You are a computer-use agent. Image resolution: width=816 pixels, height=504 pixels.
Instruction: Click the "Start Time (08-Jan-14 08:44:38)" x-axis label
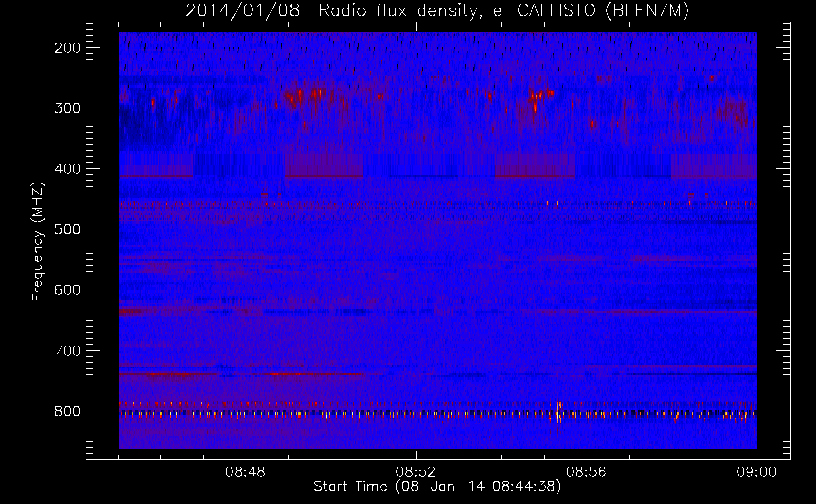point(437,487)
